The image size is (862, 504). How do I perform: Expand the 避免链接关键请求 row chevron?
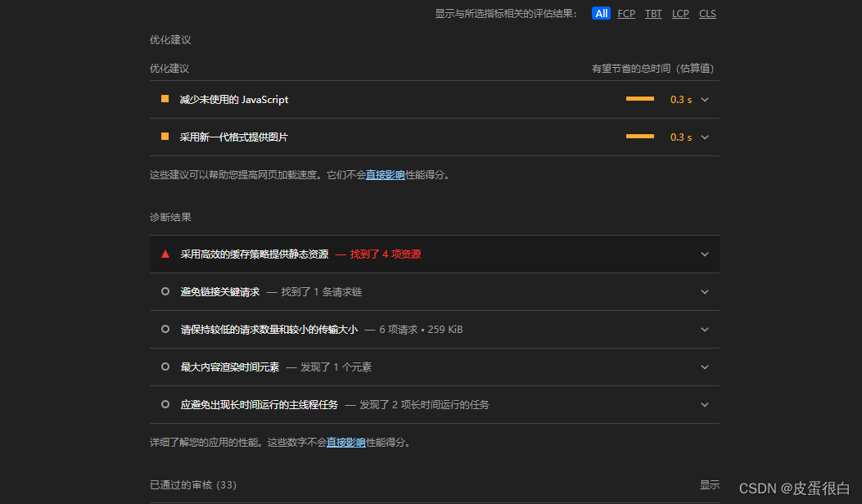click(704, 291)
